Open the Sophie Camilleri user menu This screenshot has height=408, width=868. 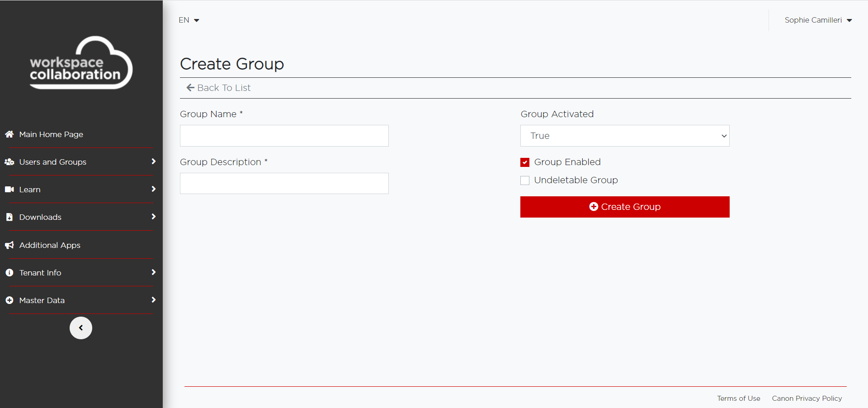click(818, 20)
